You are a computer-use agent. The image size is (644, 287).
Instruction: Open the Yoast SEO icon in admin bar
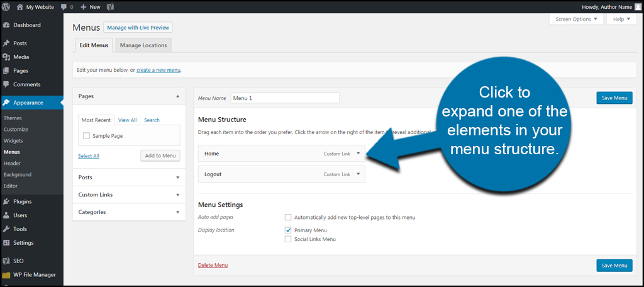(110, 7)
